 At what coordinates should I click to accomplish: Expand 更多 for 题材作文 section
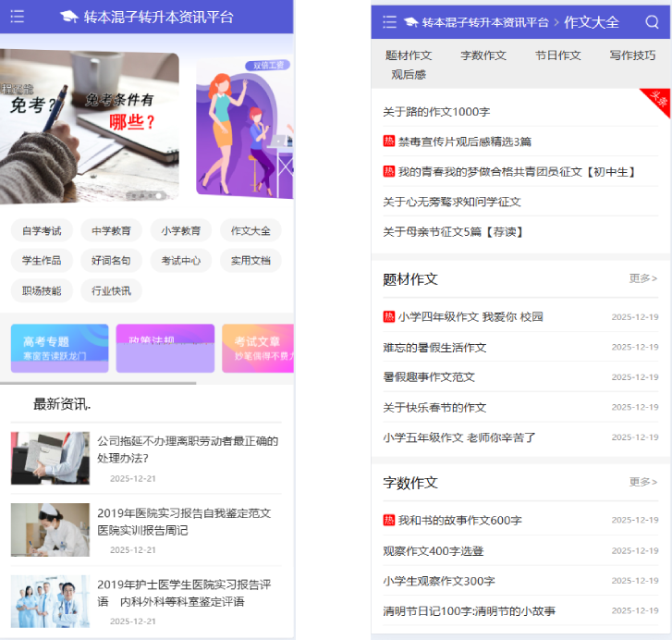pyautogui.click(x=643, y=278)
